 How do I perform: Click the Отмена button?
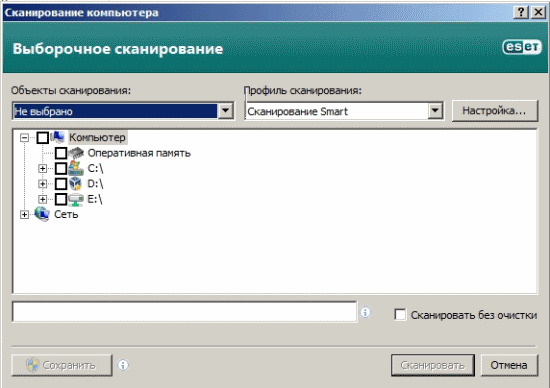click(509, 365)
